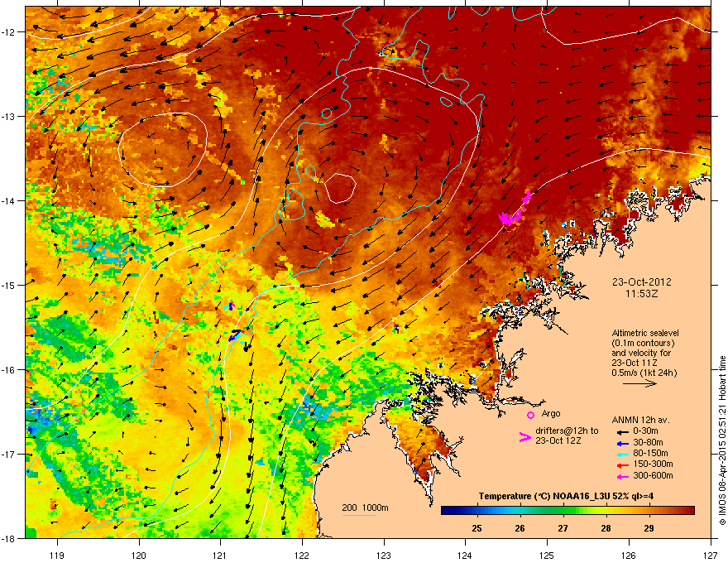Viewport: 728px width, 563px height.
Task: Click the 0-30m depth label
Action: (645, 431)
